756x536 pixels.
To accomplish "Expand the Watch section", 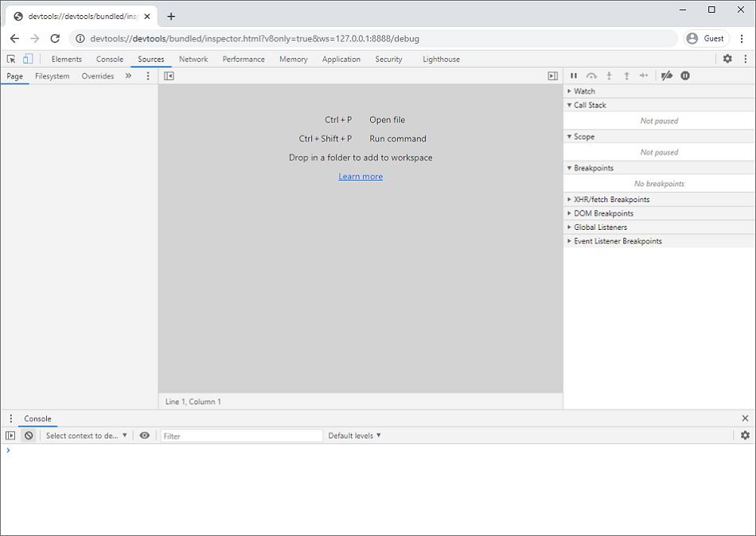I will [x=584, y=91].
